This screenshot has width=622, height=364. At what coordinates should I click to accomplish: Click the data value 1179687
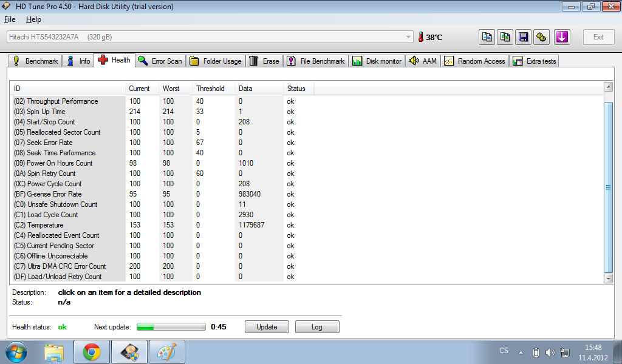(251, 225)
